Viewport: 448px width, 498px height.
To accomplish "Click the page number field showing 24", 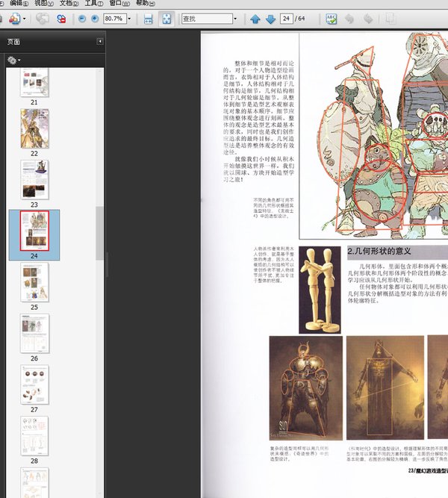I will click(x=286, y=19).
